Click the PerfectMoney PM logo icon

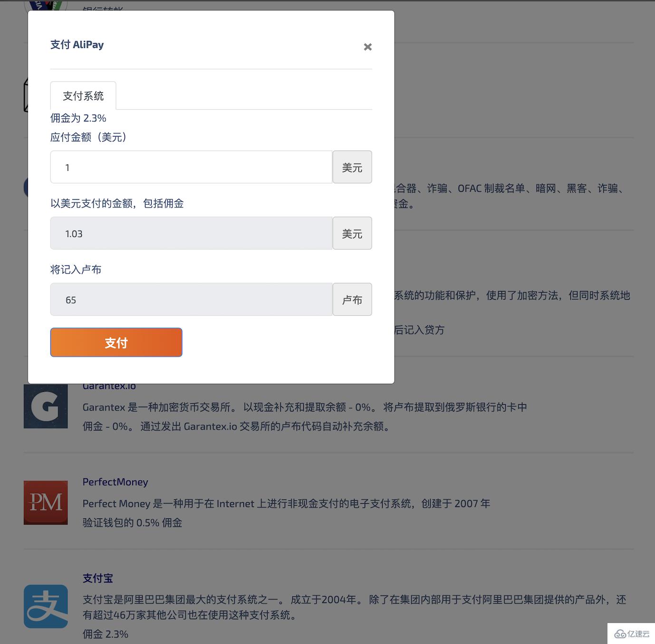[x=46, y=502]
